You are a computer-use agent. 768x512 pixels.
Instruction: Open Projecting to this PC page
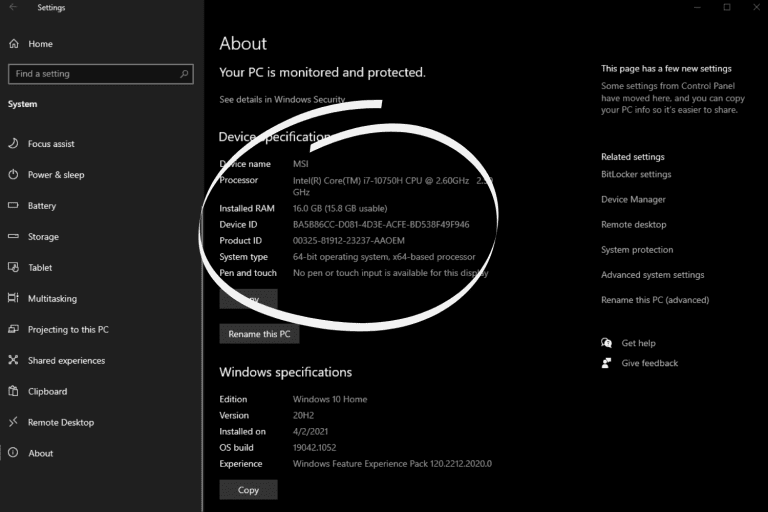pos(68,330)
